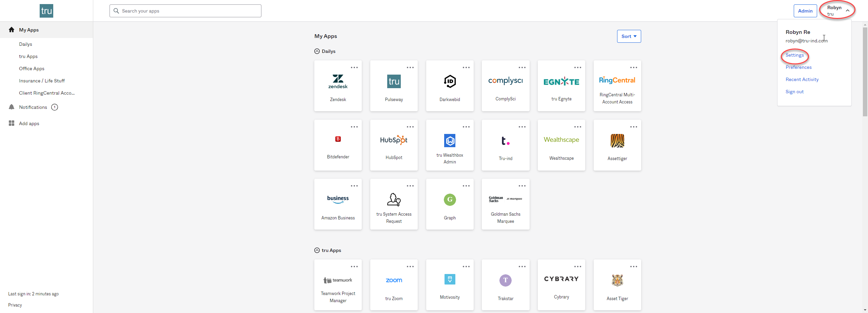Open options menu on Pulseway tile
Image resolution: width=868 pixels, height=313 pixels.
pyautogui.click(x=410, y=67)
